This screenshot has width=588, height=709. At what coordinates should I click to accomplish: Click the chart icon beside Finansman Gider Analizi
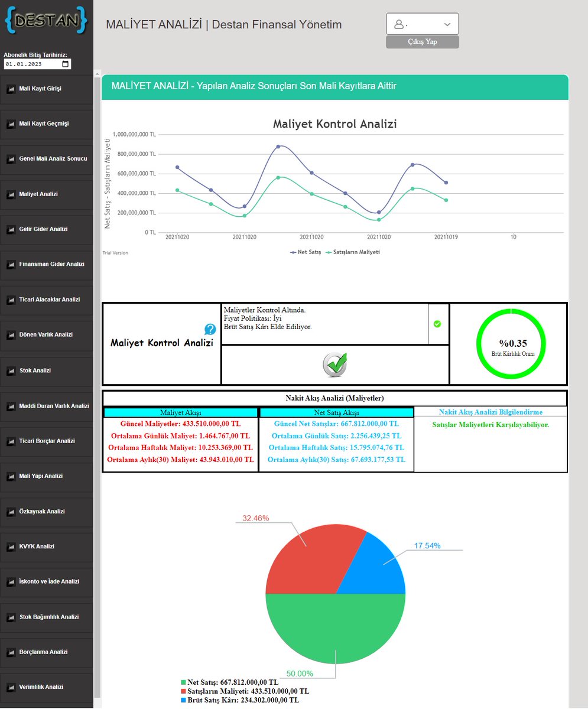[11, 265]
